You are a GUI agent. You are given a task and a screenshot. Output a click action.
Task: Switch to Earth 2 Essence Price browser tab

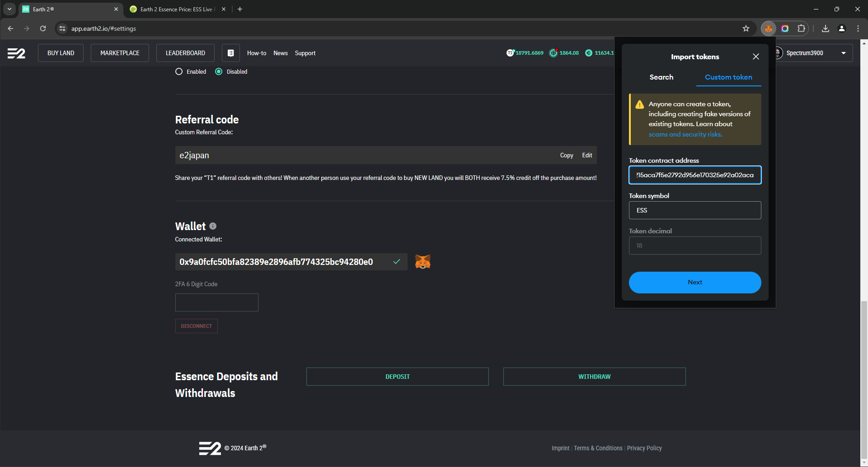(176, 9)
